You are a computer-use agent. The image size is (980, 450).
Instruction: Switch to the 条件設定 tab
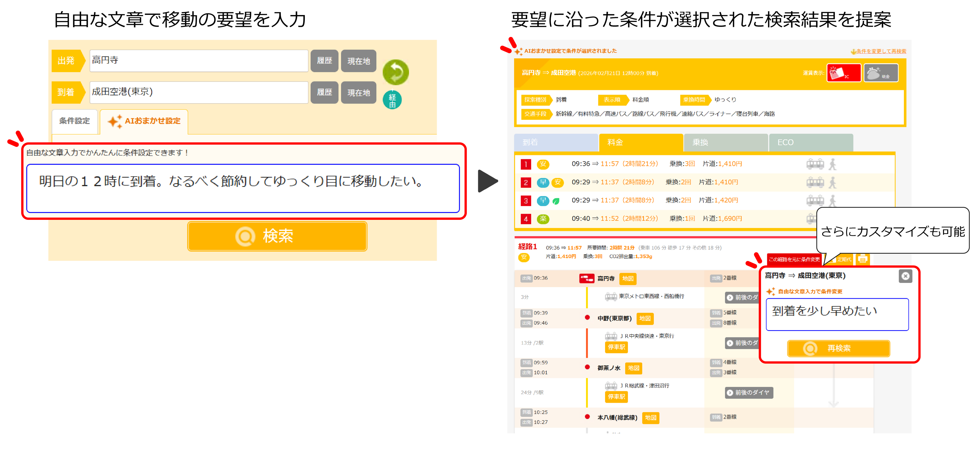(x=75, y=121)
